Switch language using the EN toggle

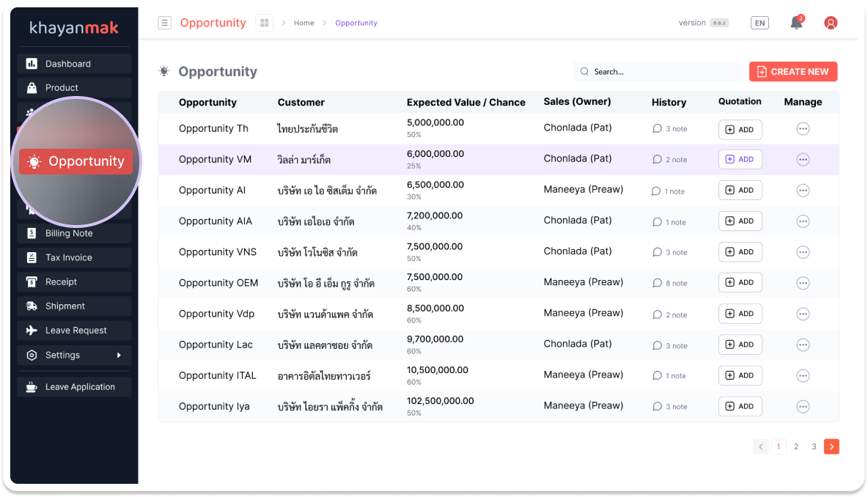(x=759, y=23)
